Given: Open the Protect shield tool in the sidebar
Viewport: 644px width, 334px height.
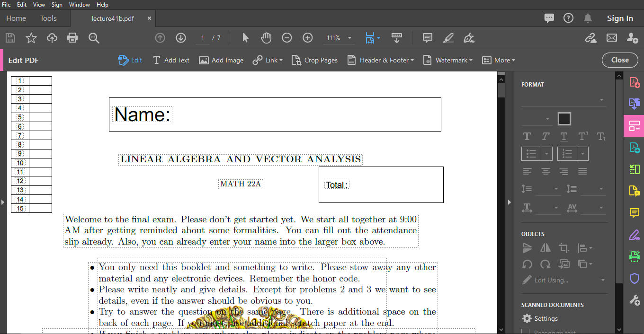Looking at the screenshot, I should [x=634, y=278].
